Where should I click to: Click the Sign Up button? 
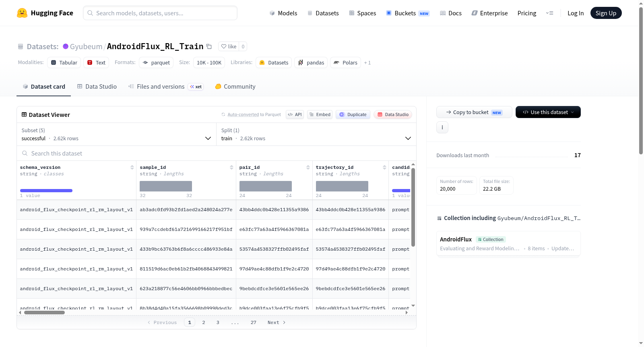pos(606,13)
